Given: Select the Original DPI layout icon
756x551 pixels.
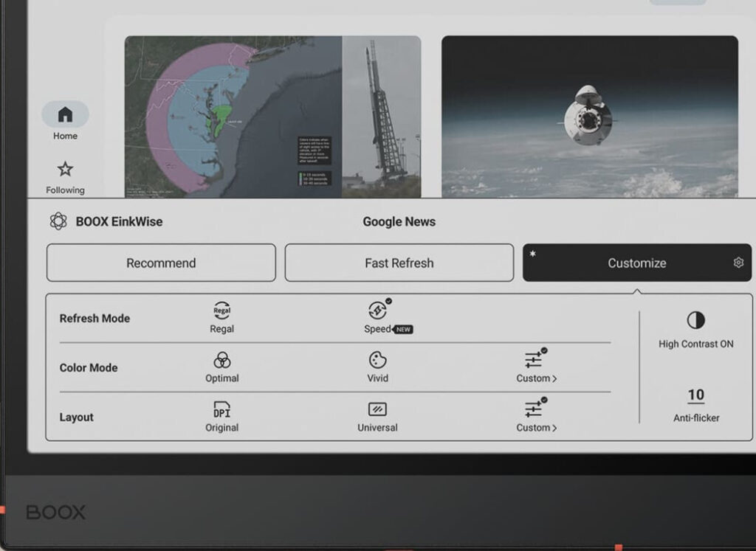Looking at the screenshot, I should click(221, 409).
